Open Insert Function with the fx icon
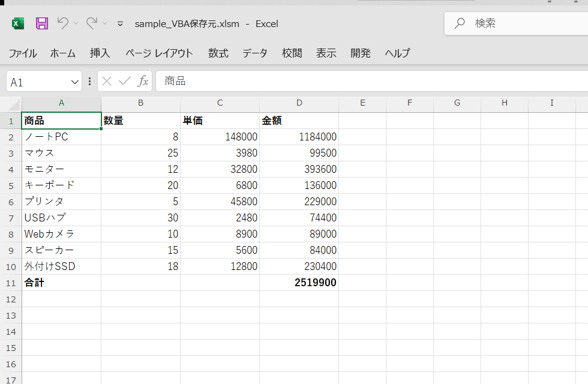This screenshot has width=588, height=384. [x=143, y=81]
